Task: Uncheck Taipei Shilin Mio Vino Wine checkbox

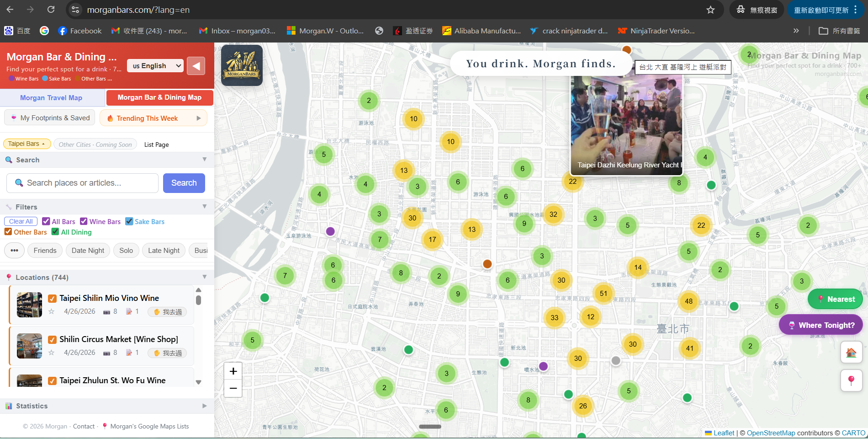Action: (x=53, y=299)
